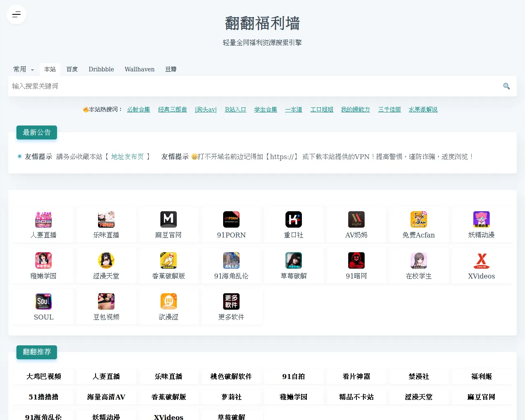Switch to the 百度 search tab
The image size is (525, 420).
pos(72,69)
